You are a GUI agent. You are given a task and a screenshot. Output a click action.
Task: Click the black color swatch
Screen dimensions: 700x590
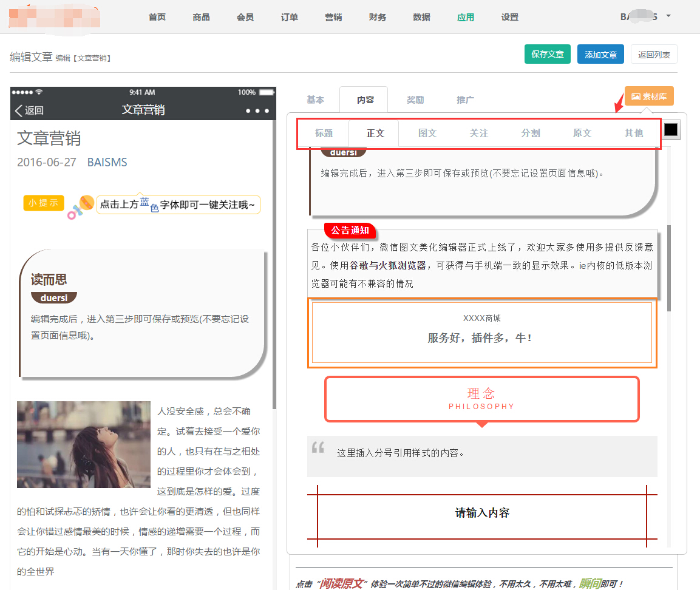coord(671,130)
